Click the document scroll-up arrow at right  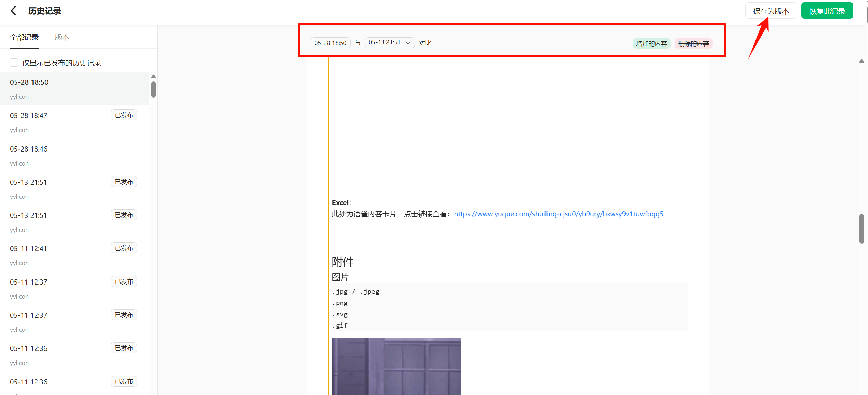coord(862,61)
